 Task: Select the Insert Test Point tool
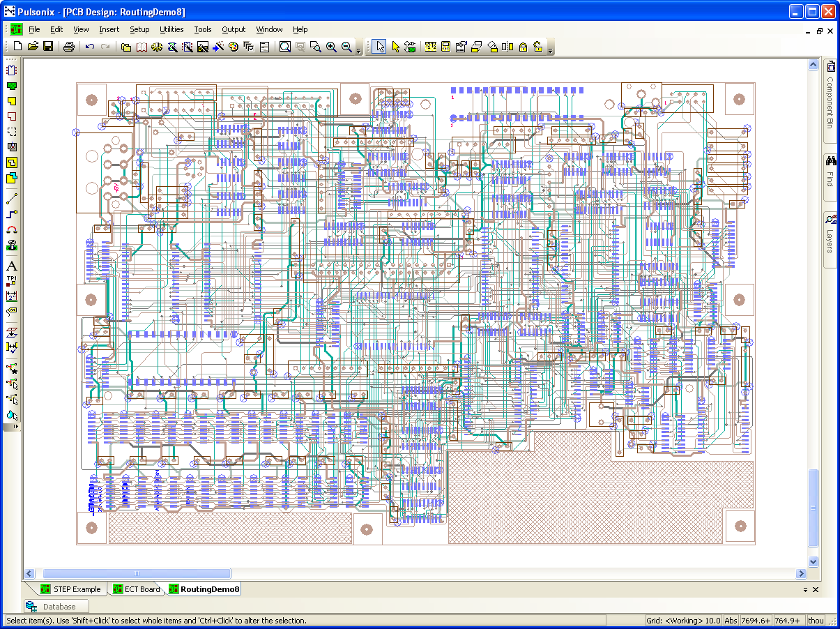[x=11, y=281]
